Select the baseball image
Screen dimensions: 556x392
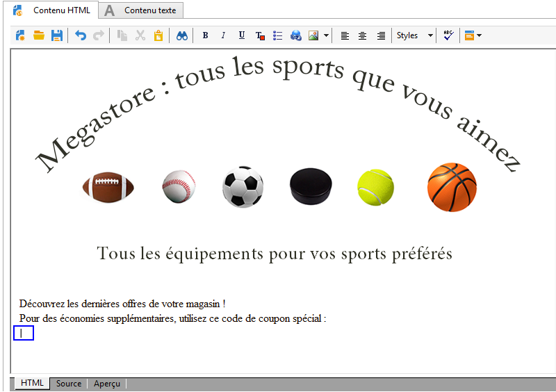pos(179,186)
